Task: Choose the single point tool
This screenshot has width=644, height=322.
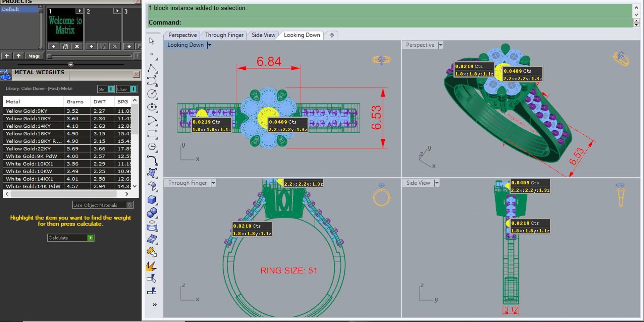Action: (152, 54)
